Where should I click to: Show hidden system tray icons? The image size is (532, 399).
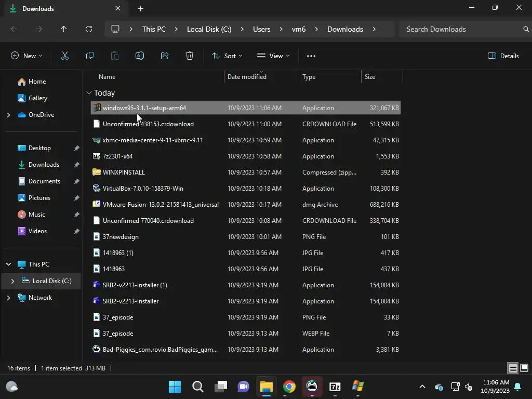tap(422, 387)
